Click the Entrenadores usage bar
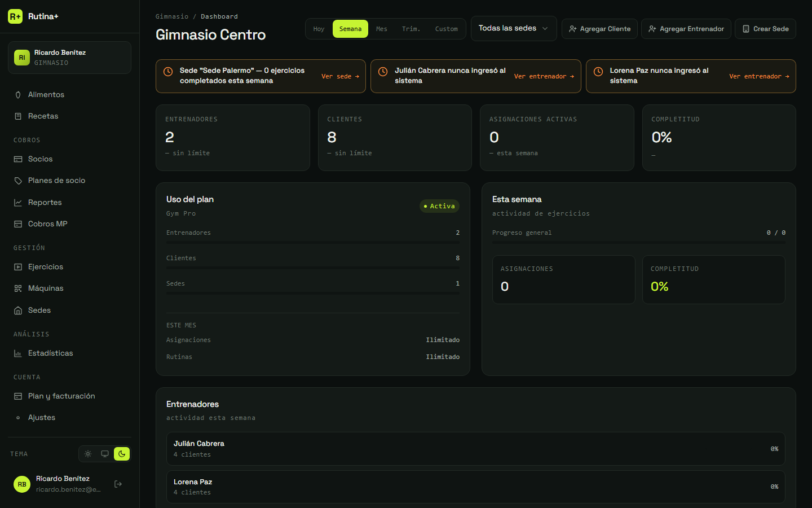The image size is (812, 508). pyautogui.click(x=313, y=242)
